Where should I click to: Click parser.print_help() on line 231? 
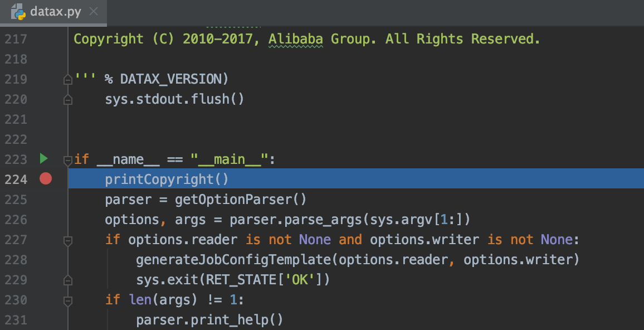click(209, 320)
